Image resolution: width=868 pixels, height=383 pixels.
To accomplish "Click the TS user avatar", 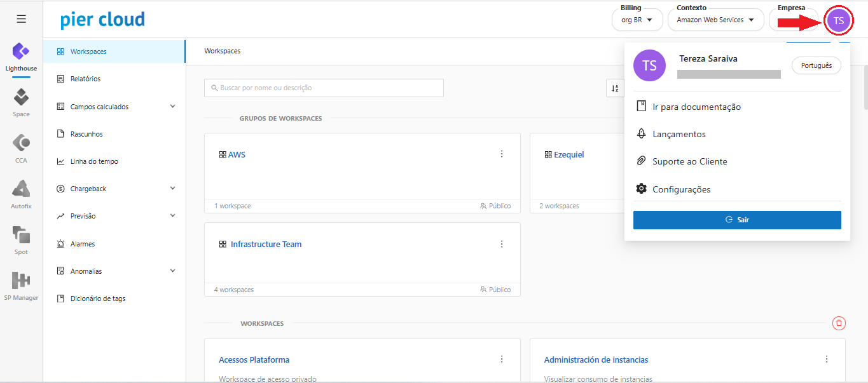I will pos(838,21).
